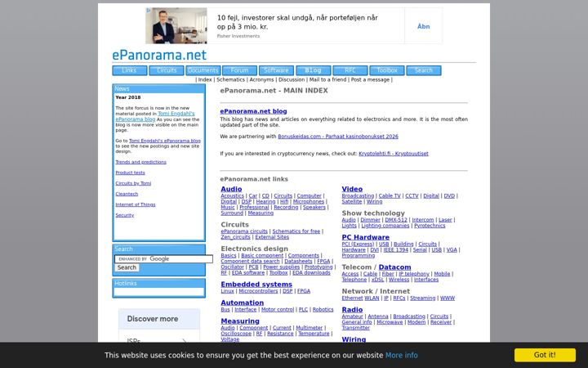Open the Search navigation tab
Image resolution: width=588 pixels, height=368 pixels.
pos(423,70)
